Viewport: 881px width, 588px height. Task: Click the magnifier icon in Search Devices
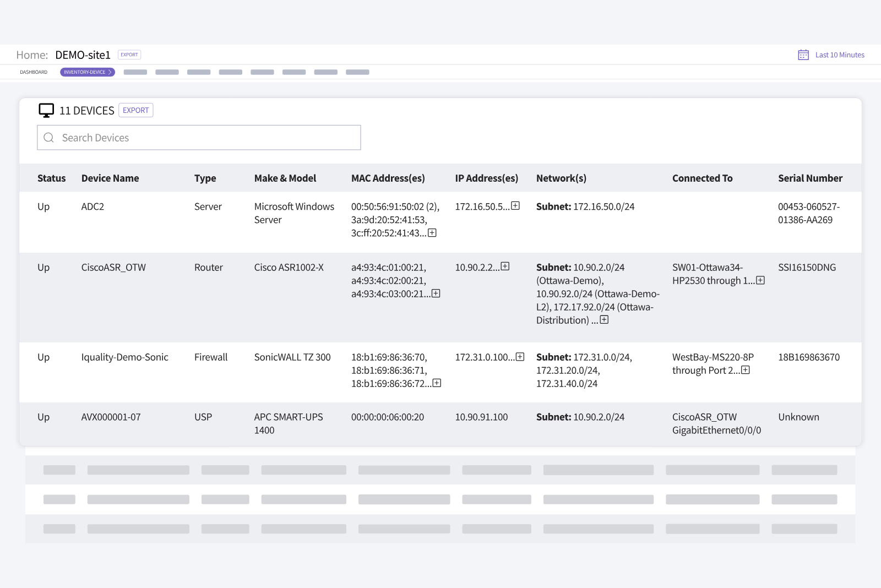(x=49, y=138)
